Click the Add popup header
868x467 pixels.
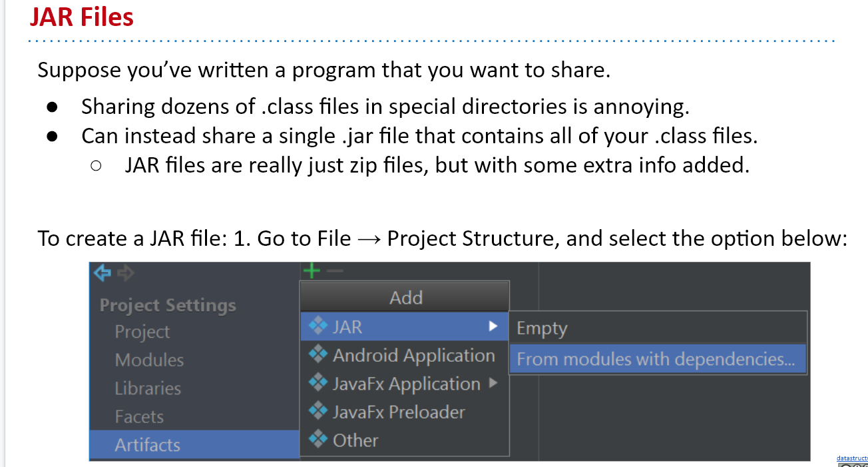405,297
